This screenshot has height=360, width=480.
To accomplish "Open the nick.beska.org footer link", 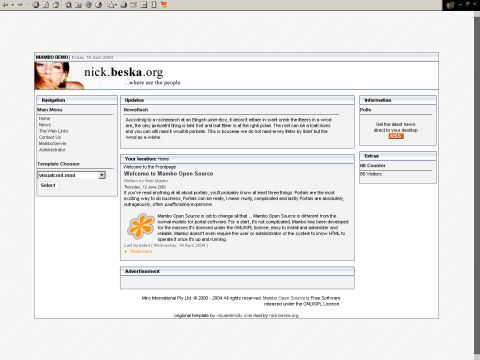I will tap(284, 315).
